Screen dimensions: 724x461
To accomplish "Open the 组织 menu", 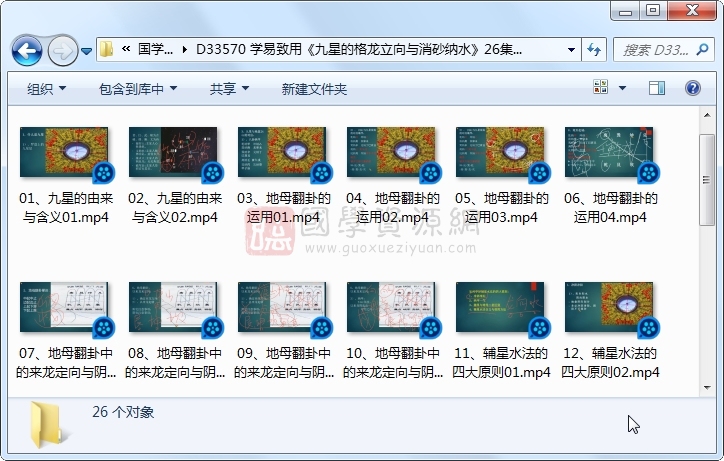I will [x=46, y=89].
